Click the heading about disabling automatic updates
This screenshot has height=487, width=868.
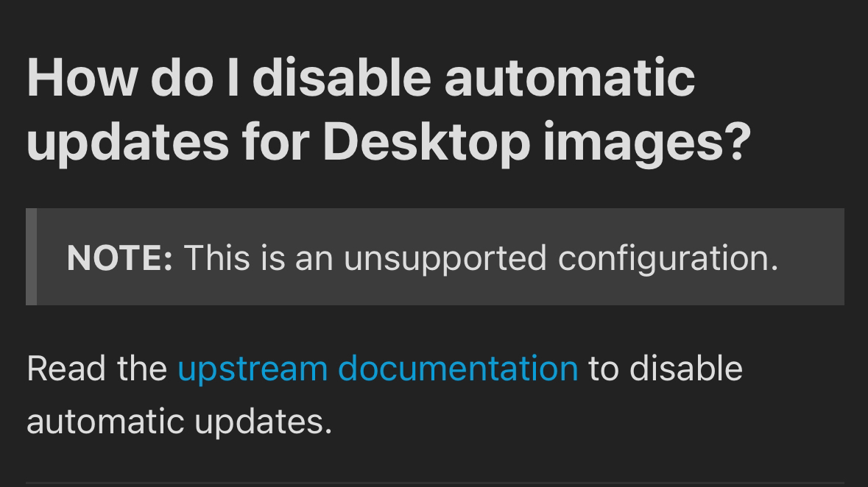389,110
